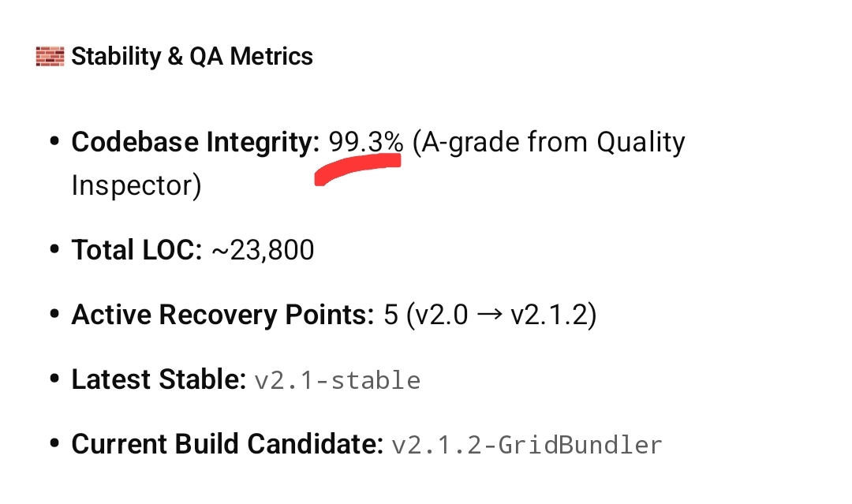Click the 99.3% integrity value
The width and height of the screenshot is (852, 504).
[366, 143]
